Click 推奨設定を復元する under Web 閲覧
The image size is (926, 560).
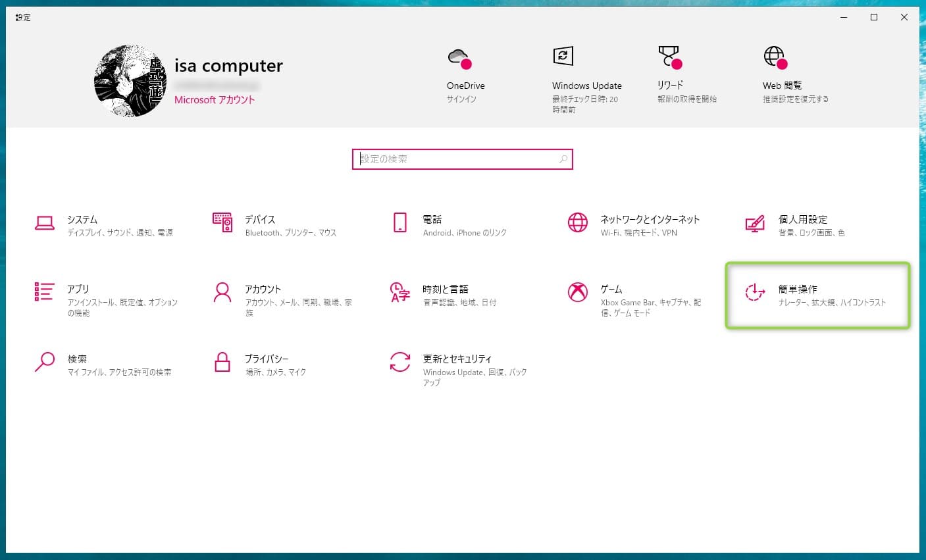click(796, 99)
